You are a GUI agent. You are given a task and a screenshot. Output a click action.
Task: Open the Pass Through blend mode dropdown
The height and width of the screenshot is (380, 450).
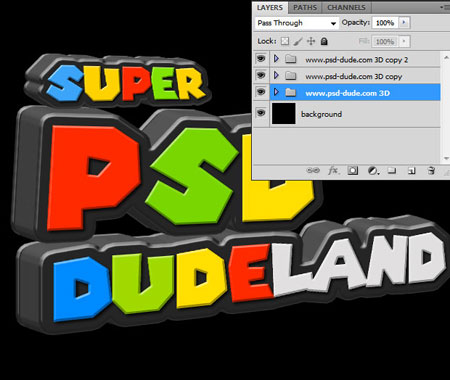(x=297, y=23)
